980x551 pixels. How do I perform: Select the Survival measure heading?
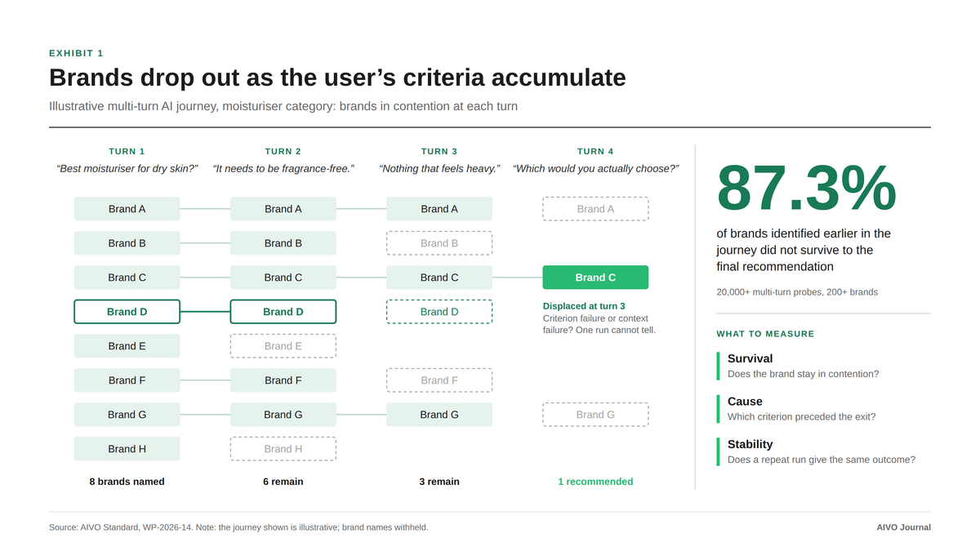[x=750, y=358]
